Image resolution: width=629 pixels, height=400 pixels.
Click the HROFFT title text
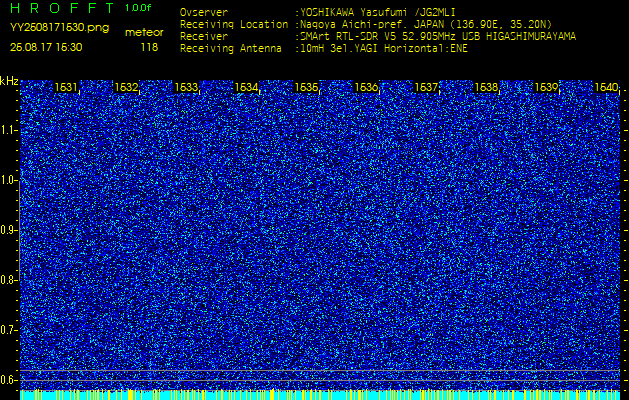click(x=63, y=8)
